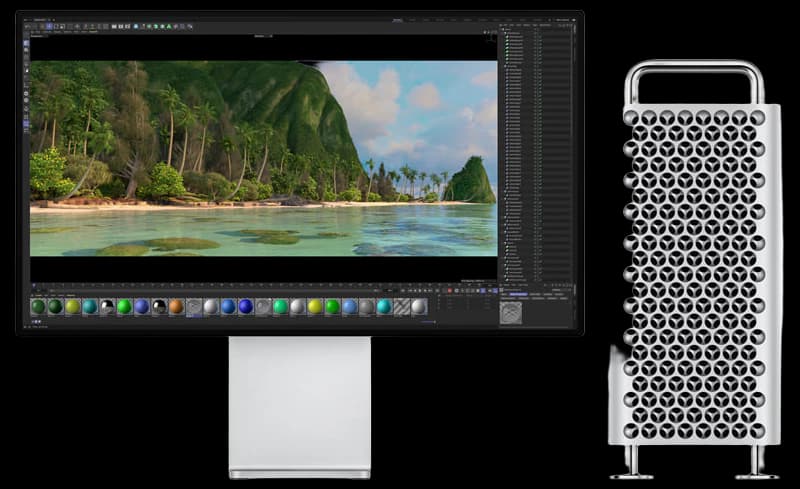
Task: Select the white material sphere after the striped swatch
Action: point(419,306)
